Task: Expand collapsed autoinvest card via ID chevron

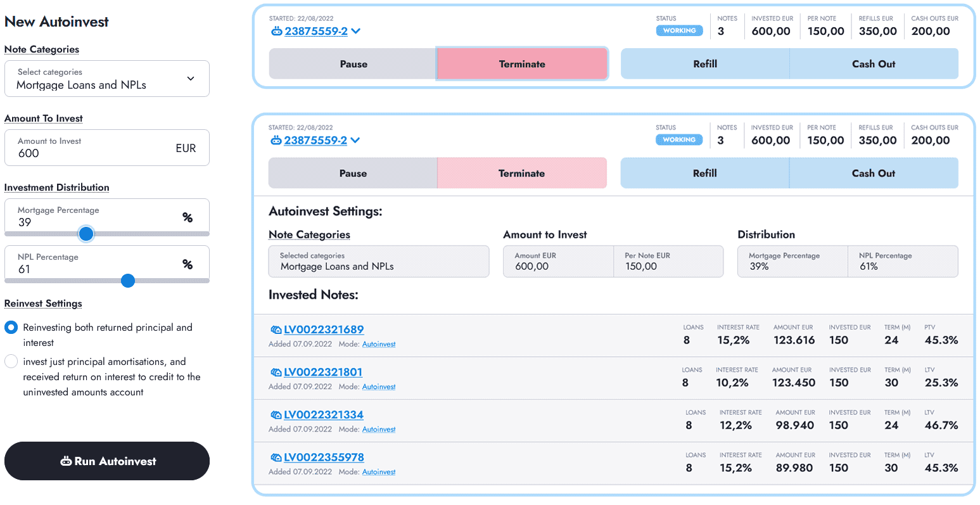Action: [356, 31]
